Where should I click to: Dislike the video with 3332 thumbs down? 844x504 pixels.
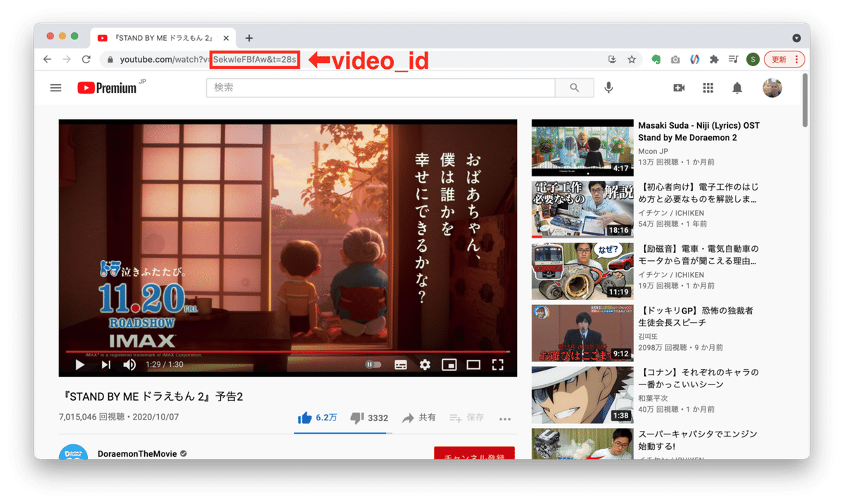click(369, 418)
